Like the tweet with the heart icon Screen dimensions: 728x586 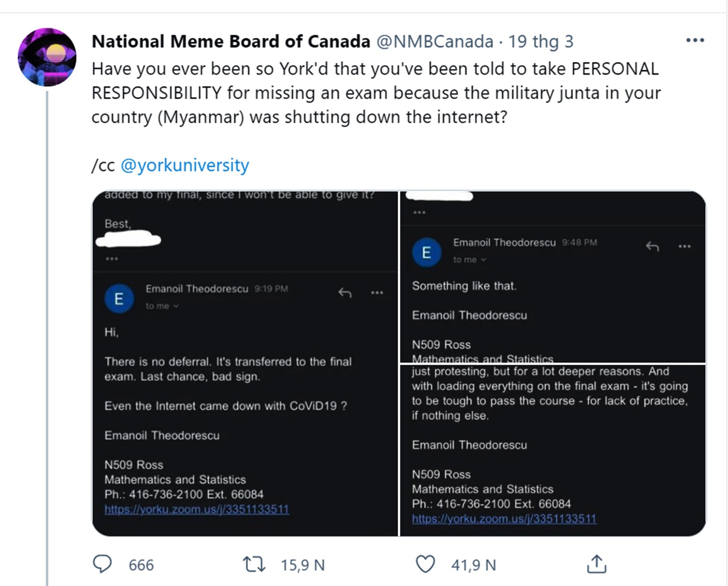(x=426, y=564)
